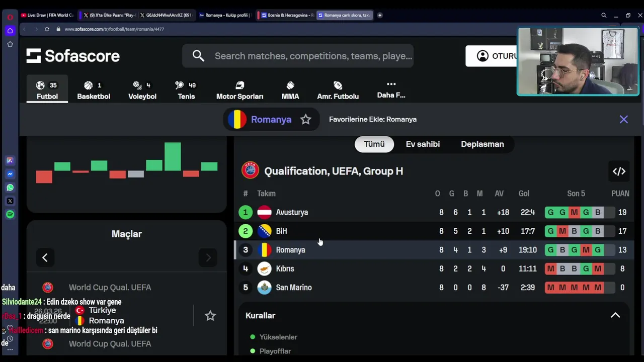Screen dimensions: 644x362
Task: Click the Sofascore logo
Action: coord(73,56)
